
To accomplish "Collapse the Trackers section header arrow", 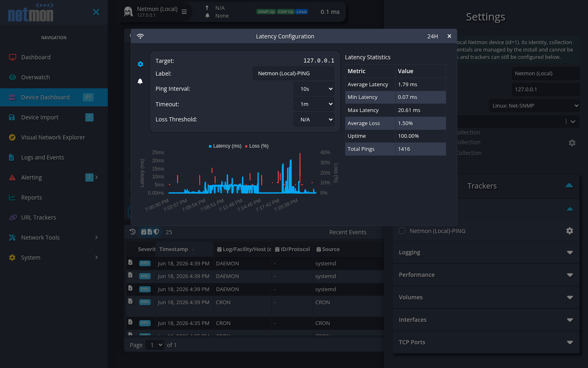I will tap(569, 185).
